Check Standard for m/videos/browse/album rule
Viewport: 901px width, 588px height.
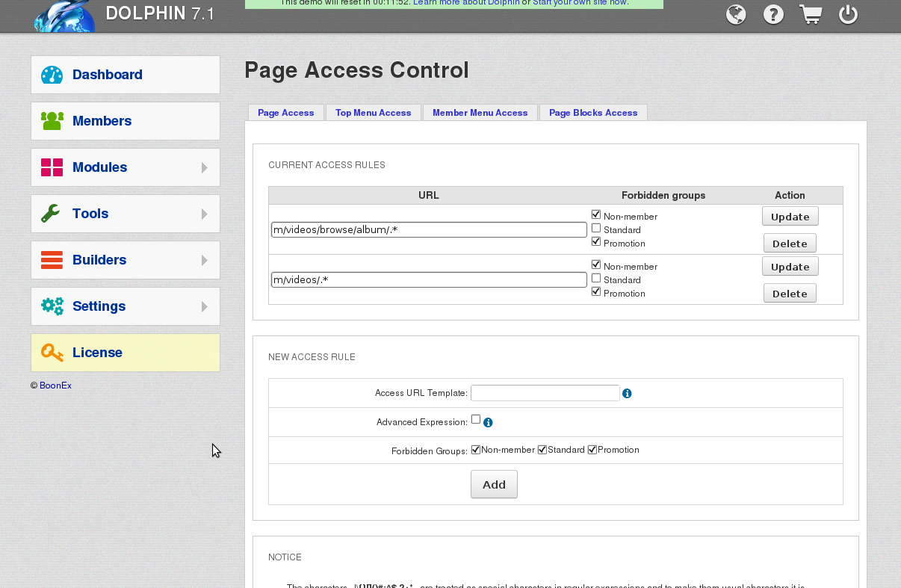click(595, 229)
